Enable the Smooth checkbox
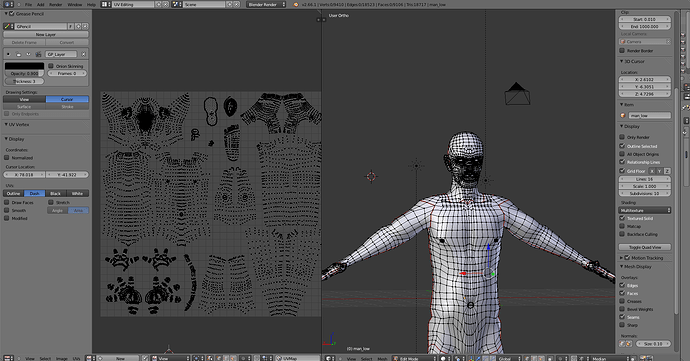The width and height of the screenshot is (690, 361). (x=7, y=210)
